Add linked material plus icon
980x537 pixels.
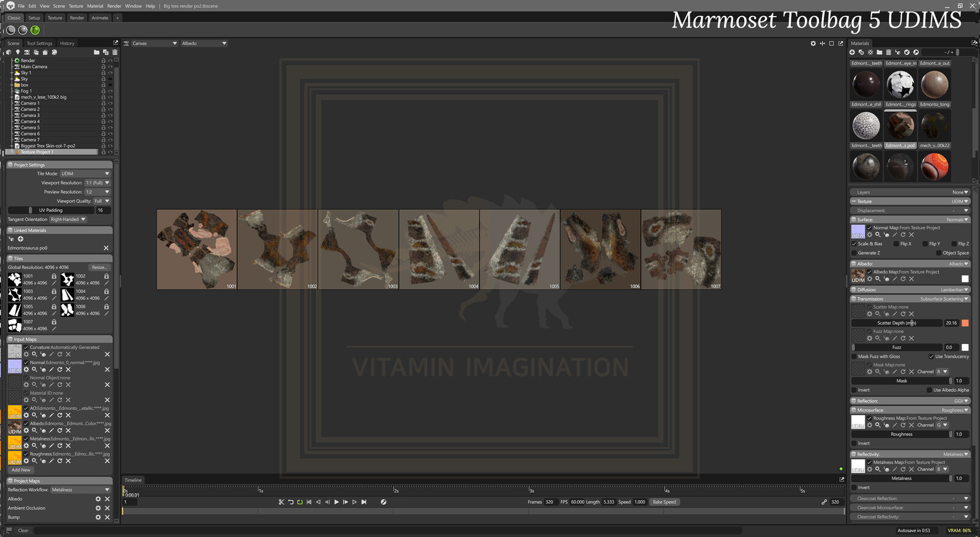[x=20, y=239]
